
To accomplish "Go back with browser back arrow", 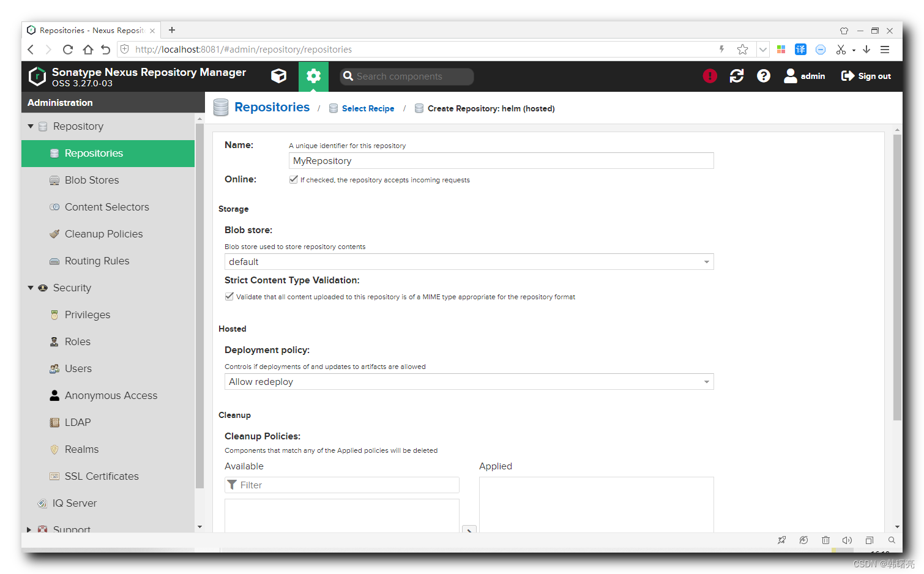I will coord(31,50).
